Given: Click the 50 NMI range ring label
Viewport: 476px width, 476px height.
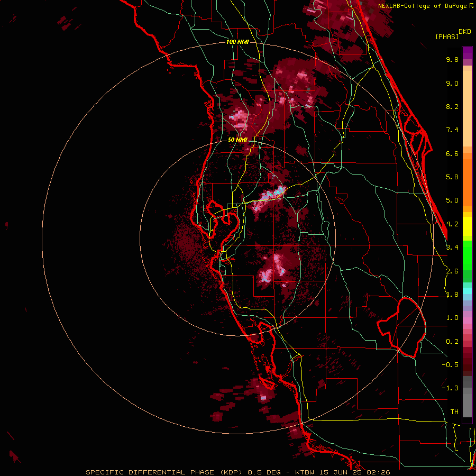Looking at the screenshot, I should tap(237, 140).
